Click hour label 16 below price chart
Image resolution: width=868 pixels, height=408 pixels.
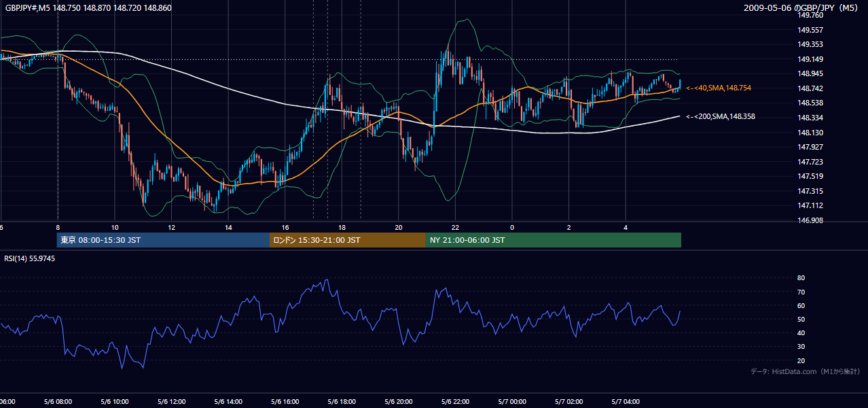coord(285,228)
